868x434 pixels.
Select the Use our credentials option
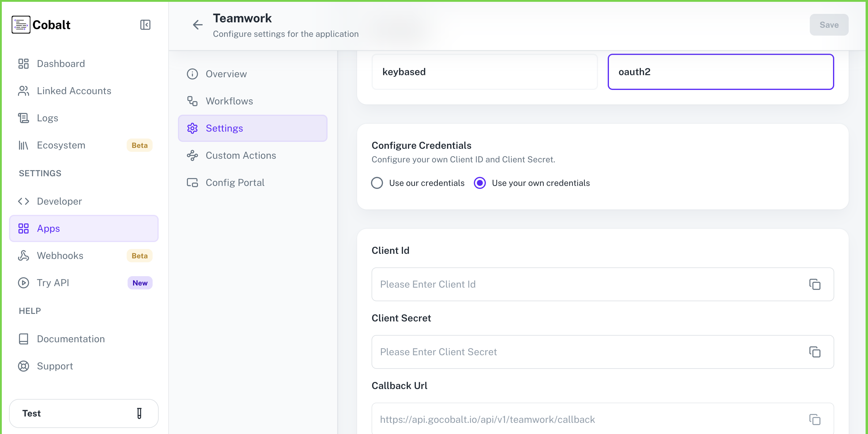377,183
